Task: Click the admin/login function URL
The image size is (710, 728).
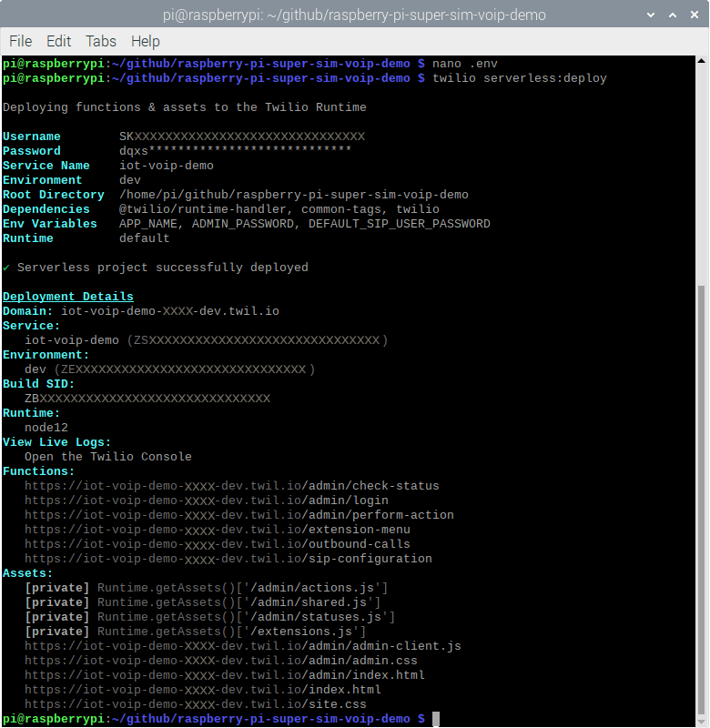Action: (x=207, y=500)
